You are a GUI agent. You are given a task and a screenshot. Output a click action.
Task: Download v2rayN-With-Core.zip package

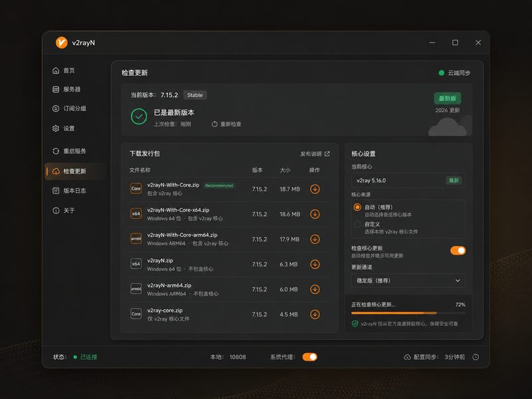315,189
